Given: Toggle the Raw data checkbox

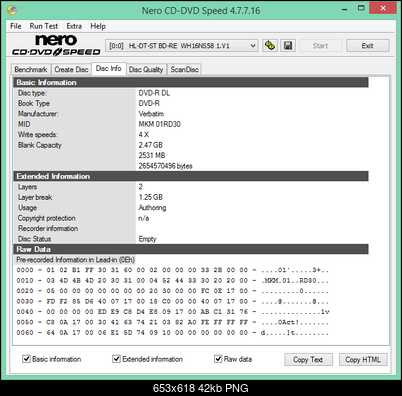Looking at the screenshot, I should [218, 359].
